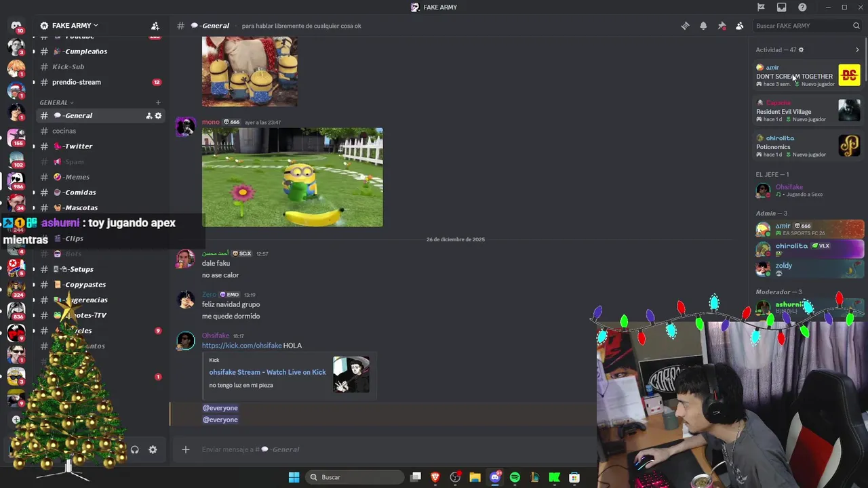Open server with 986 badge
This screenshot has height=488, width=868.
tap(16, 181)
